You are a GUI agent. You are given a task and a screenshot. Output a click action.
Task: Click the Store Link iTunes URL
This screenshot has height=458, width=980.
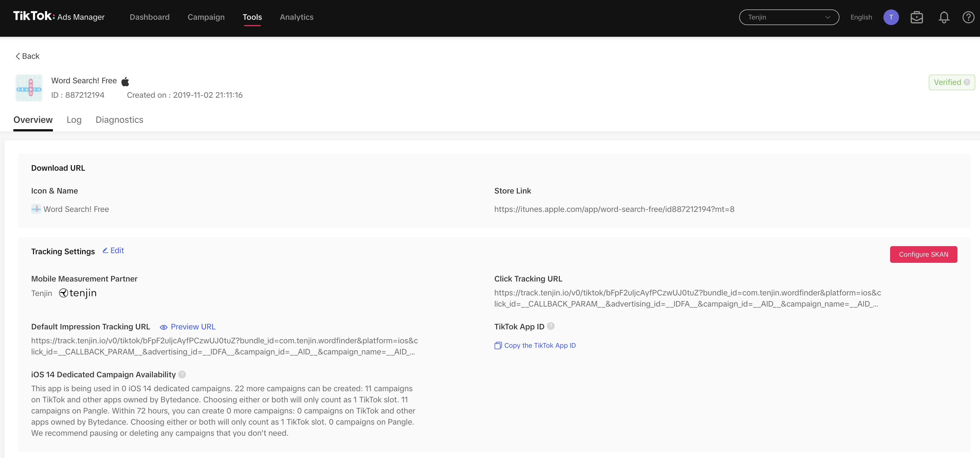tap(614, 209)
